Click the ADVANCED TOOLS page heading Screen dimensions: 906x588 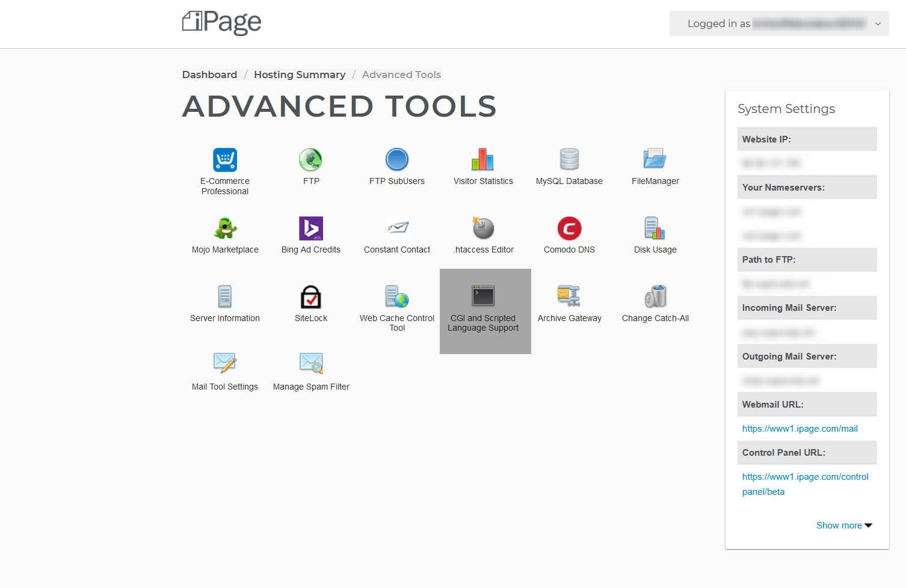(x=339, y=106)
